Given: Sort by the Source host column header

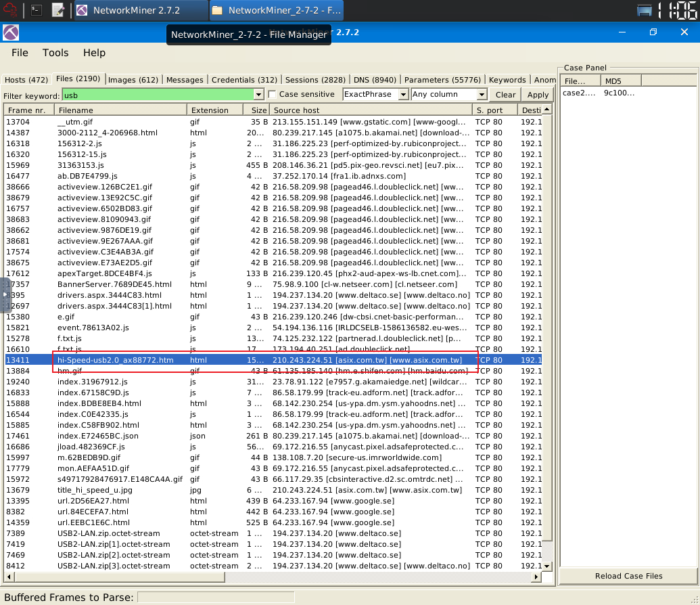Looking at the screenshot, I should click(x=371, y=110).
